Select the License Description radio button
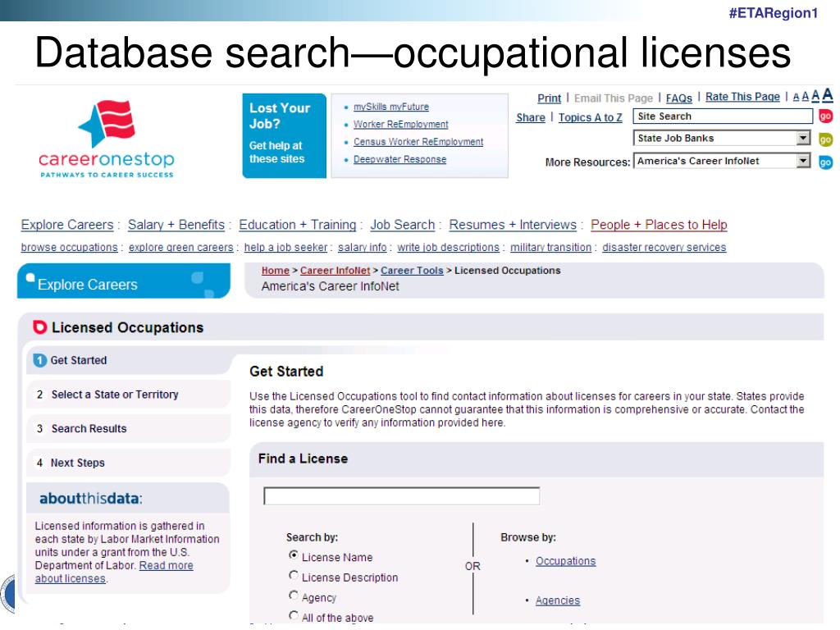Screen dimensions: 840x630 tap(293, 576)
